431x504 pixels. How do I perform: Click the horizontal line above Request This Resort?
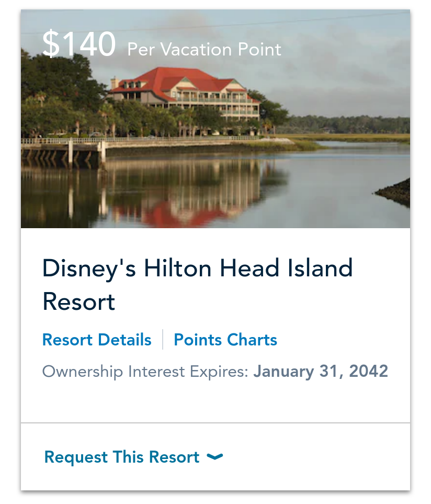pyautogui.click(x=215, y=423)
